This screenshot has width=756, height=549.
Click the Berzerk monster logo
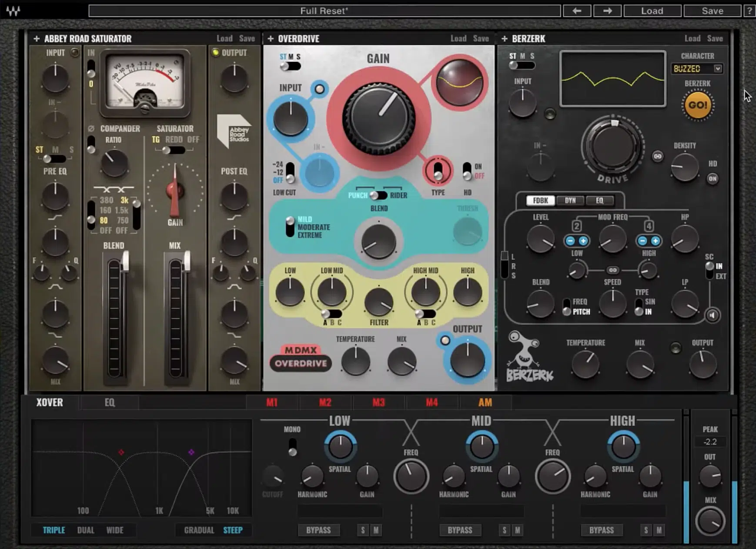(x=529, y=357)
